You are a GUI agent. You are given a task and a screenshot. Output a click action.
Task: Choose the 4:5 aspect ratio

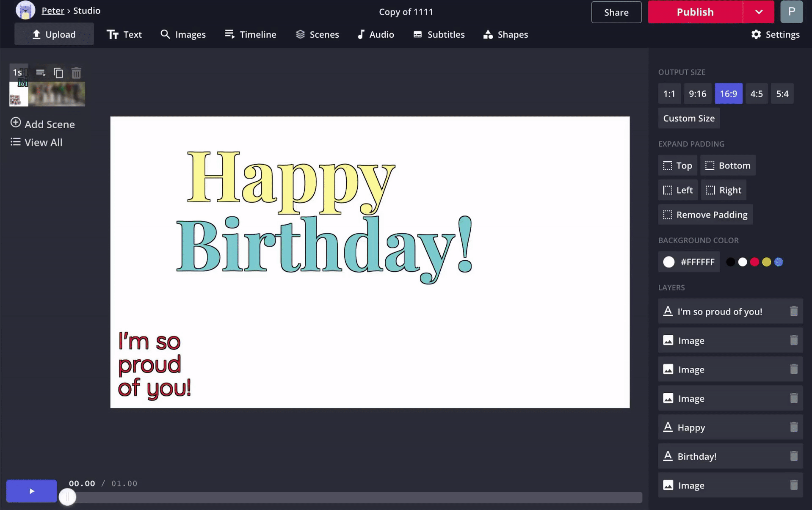pos(756,94)
